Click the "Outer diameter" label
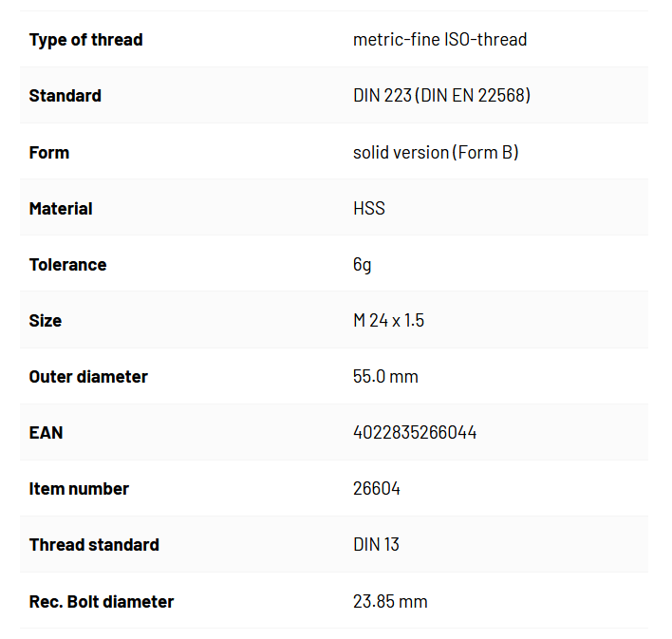The image size is (672, 639). point(88,377)
